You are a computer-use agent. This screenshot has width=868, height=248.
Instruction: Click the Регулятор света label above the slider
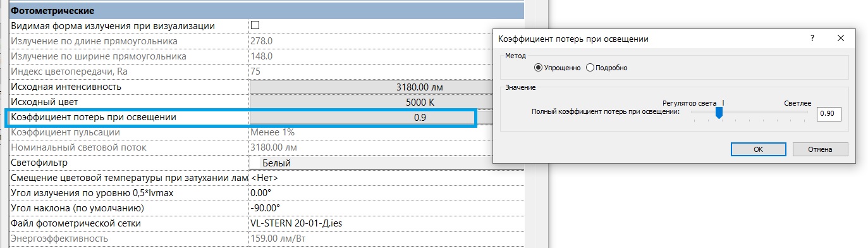point(689,102)
